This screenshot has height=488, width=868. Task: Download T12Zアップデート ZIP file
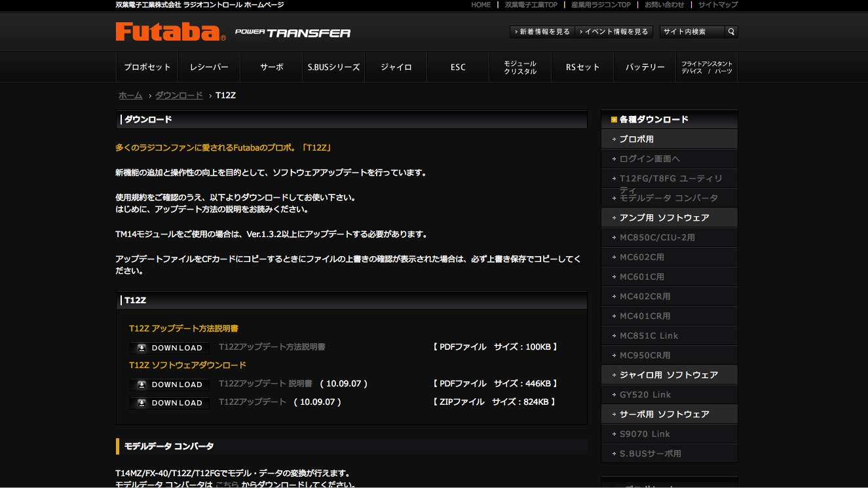point(170,403)
